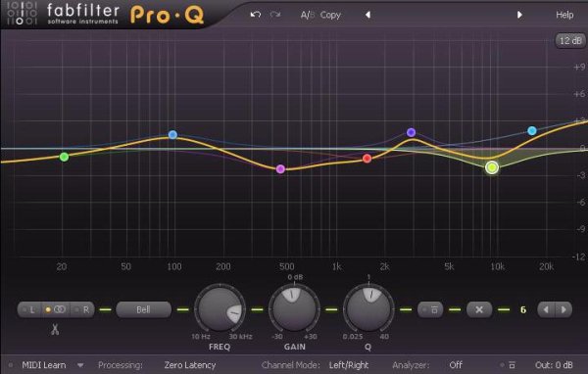
Task: Open the 12 dB display range selector
Action: (570, 40)
